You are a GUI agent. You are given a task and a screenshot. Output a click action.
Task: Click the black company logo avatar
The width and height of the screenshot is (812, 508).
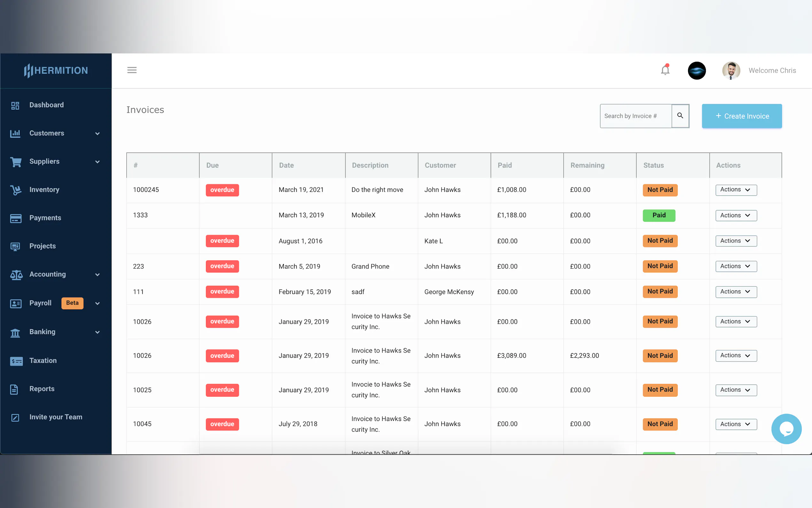point(697,71)
